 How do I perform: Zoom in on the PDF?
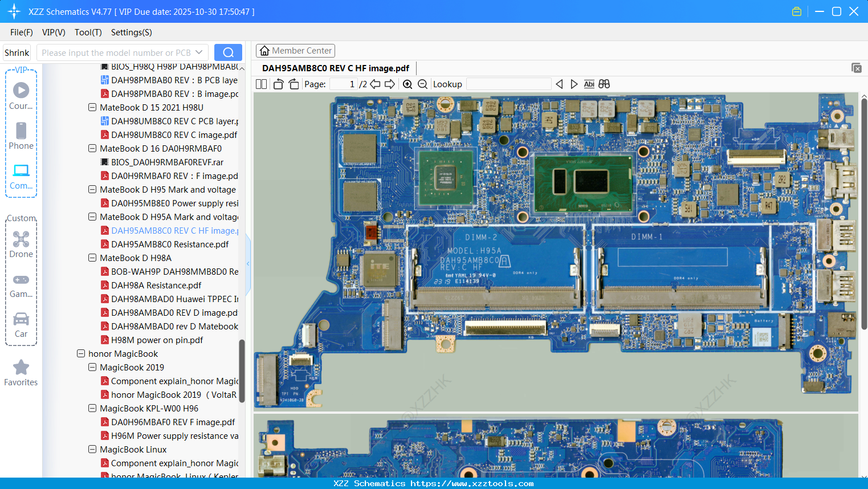[x=407, y=84]
